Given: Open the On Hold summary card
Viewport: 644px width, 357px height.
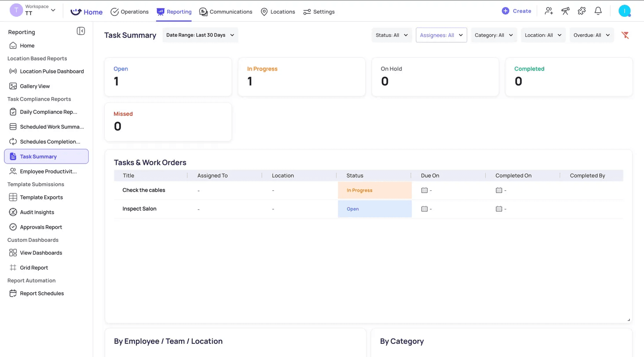Looking at the screenshot, I should click(x=435, y=77).
